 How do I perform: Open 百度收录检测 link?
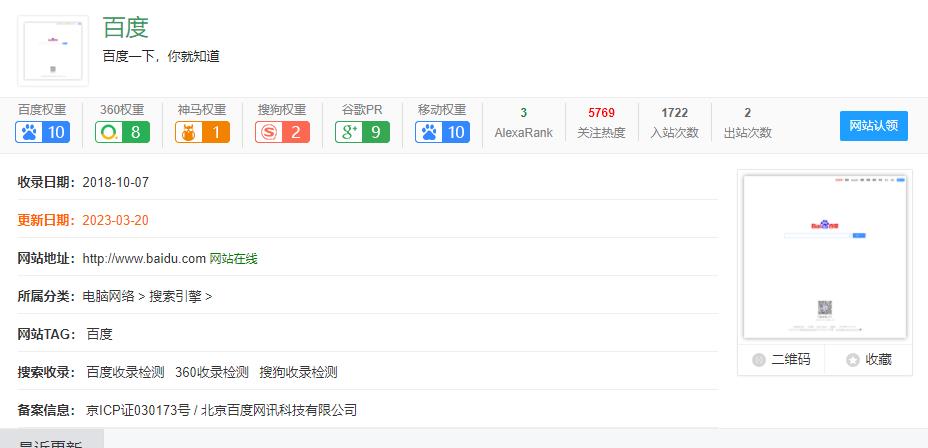125,372
